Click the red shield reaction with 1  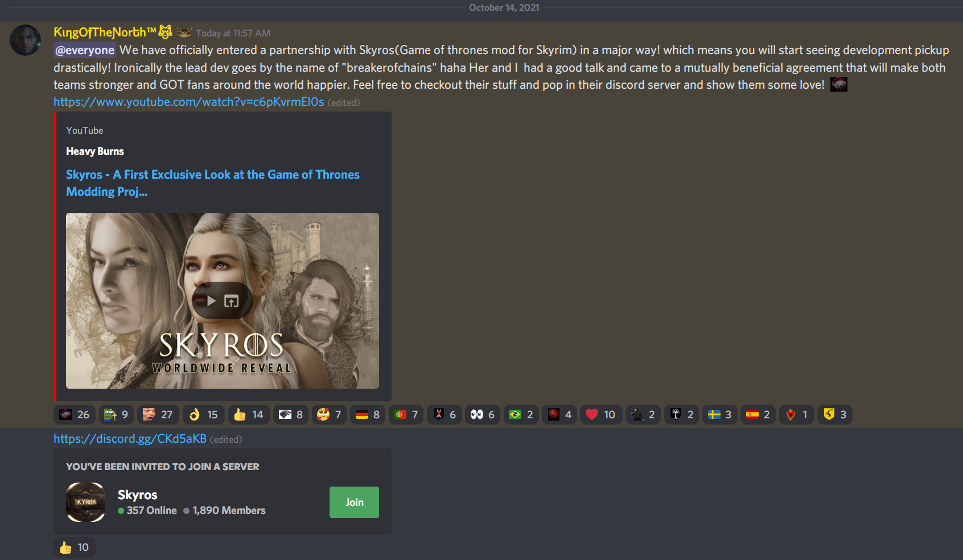click(796, 414)
